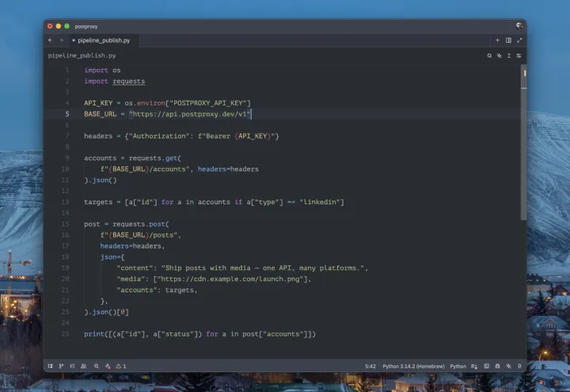Open selection controls cursor icon in toolbar
570x392 pixels.
tap(509, 55)
